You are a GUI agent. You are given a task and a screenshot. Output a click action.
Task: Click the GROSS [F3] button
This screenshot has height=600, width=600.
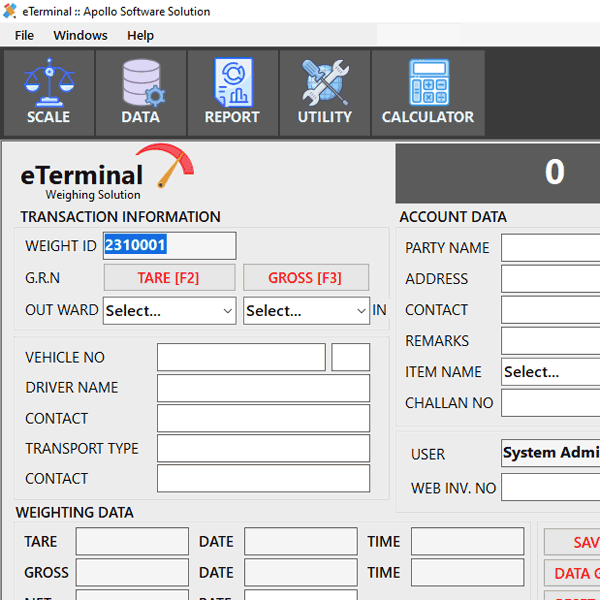pyautogui.click(x=306, y=277)
